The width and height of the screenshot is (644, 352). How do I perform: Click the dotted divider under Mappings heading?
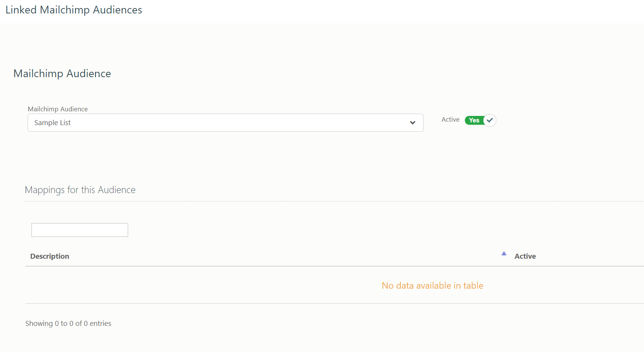[x=334, y=201]
